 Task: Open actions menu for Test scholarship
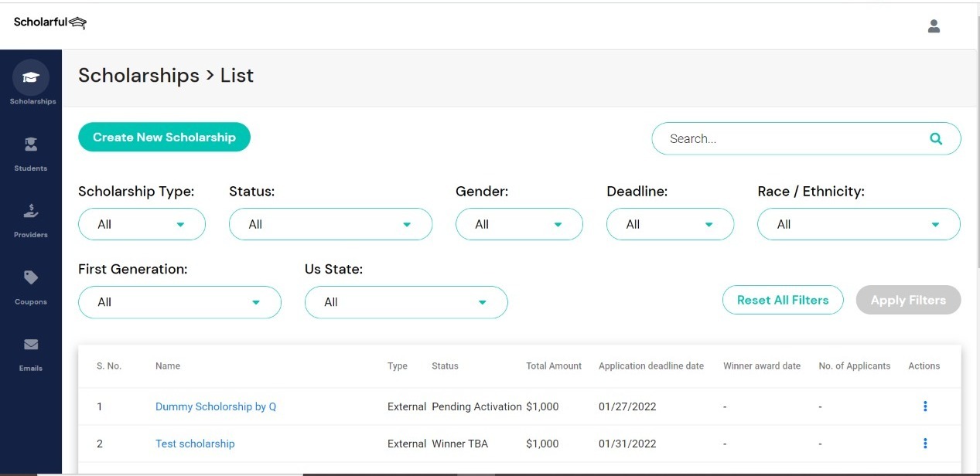[925, 444]
